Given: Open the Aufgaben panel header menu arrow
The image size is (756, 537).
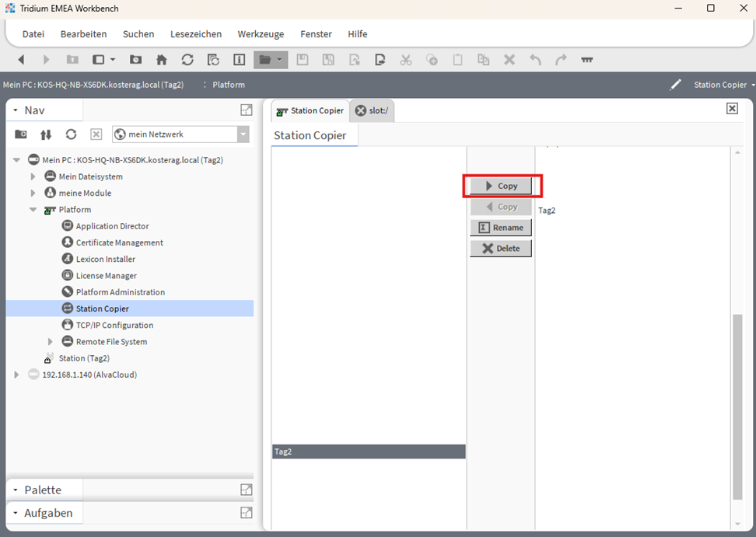Looking at the screenshot, I should coord(16,513).
